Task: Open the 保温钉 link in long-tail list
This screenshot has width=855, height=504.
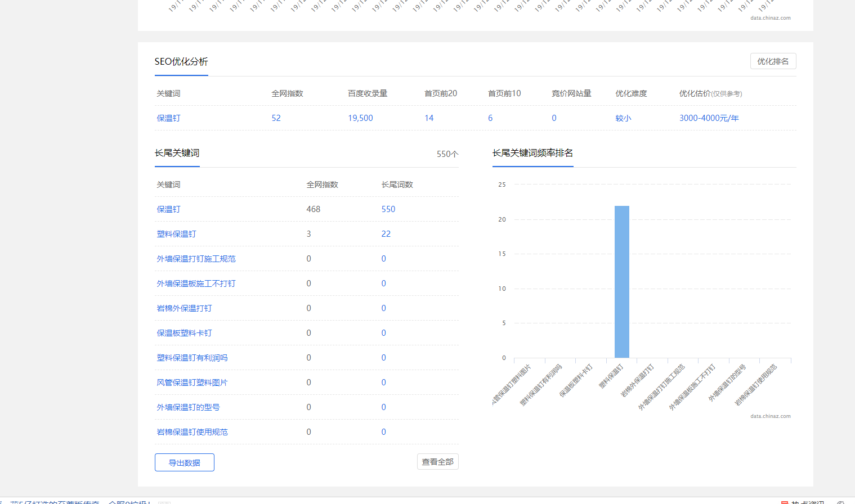Action: pyautogui.click(x=168, y=209)
